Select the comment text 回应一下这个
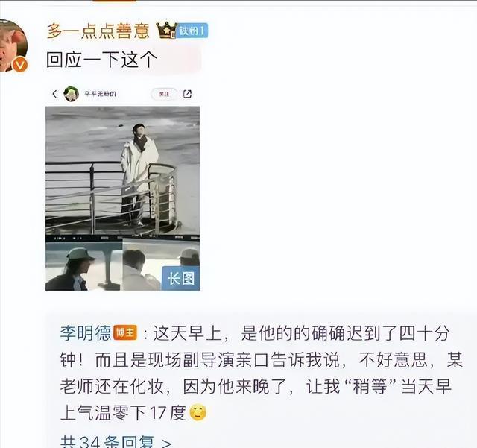Image resolution: width=477 pixels, height=448 pixels. pos(102,60)
